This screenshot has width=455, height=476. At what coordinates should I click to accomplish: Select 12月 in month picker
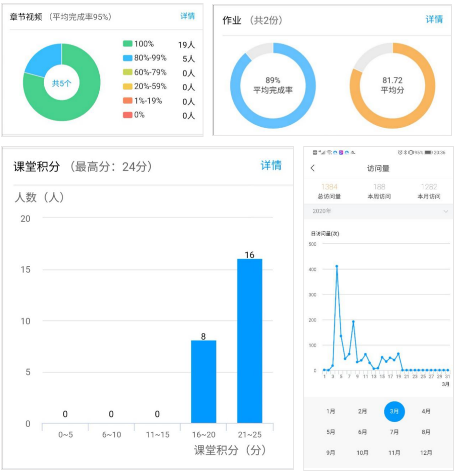point(426,452)
